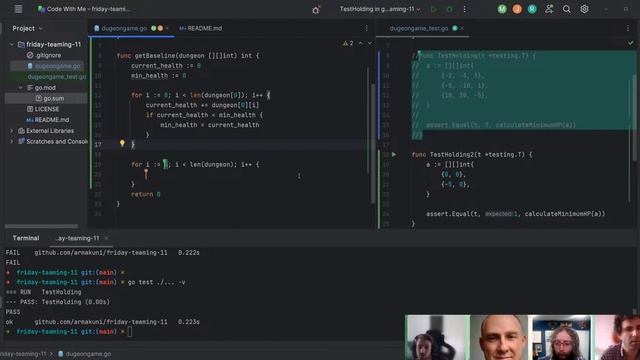Click the lightbulb quick-fix icon

click(122, 143)
